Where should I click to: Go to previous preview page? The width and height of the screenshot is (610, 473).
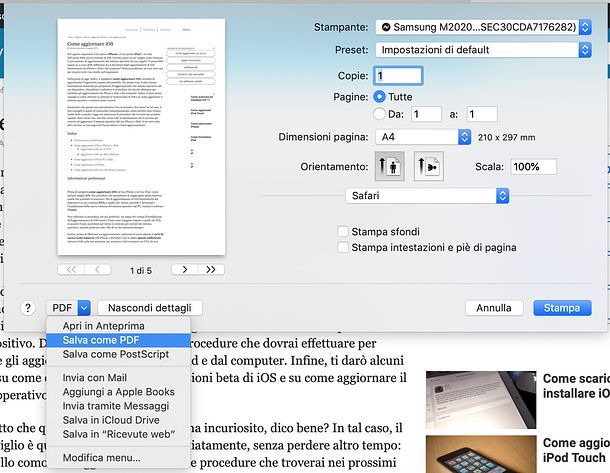97,270
